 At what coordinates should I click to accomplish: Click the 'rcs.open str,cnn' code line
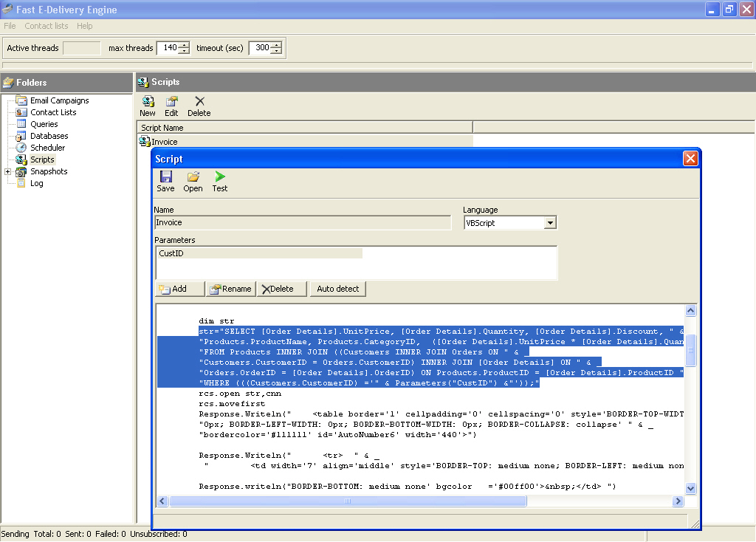[240, 394]
